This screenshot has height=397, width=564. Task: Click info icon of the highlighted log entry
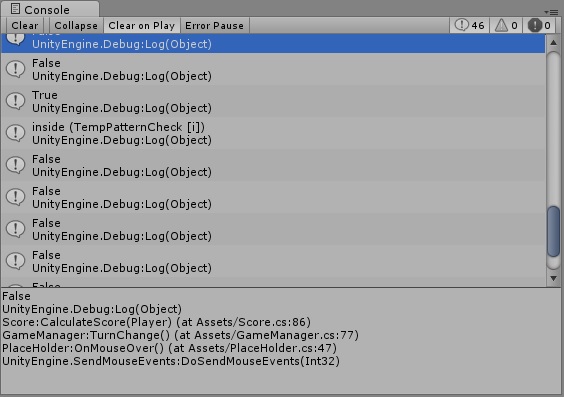pyautogui.click(x=15, y=38)
